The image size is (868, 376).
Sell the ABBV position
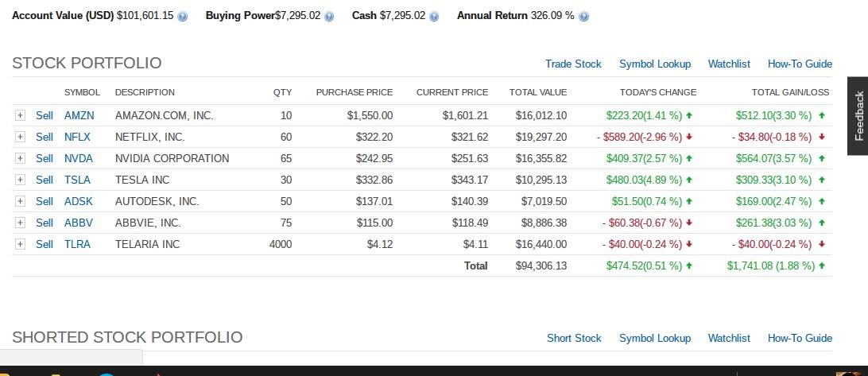pos(45,223)
